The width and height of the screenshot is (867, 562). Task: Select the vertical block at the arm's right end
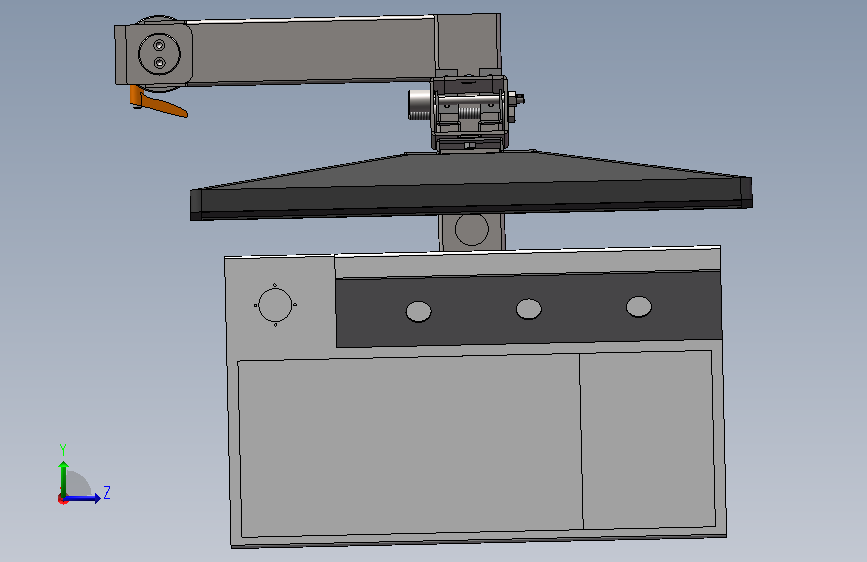coord(468,43)
